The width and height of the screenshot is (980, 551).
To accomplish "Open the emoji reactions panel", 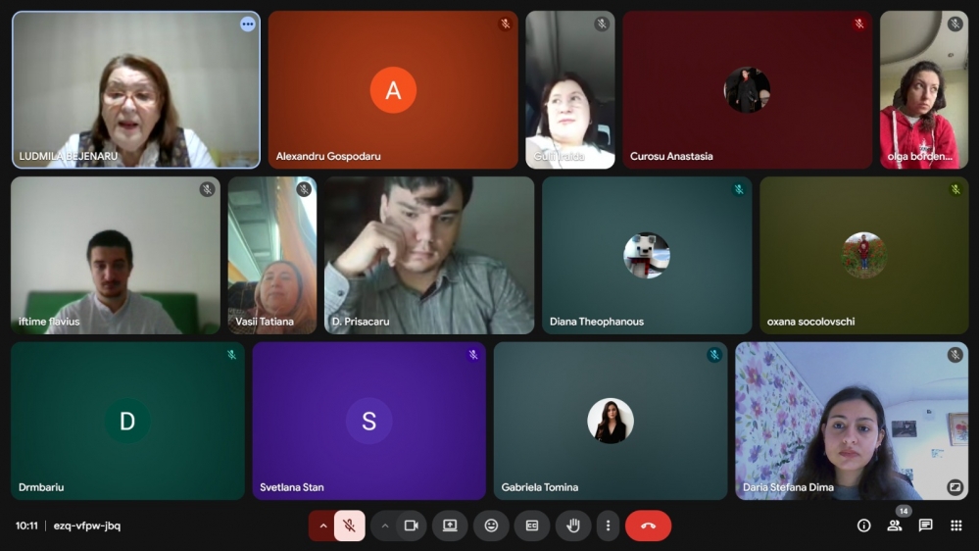I will point(491,526).
